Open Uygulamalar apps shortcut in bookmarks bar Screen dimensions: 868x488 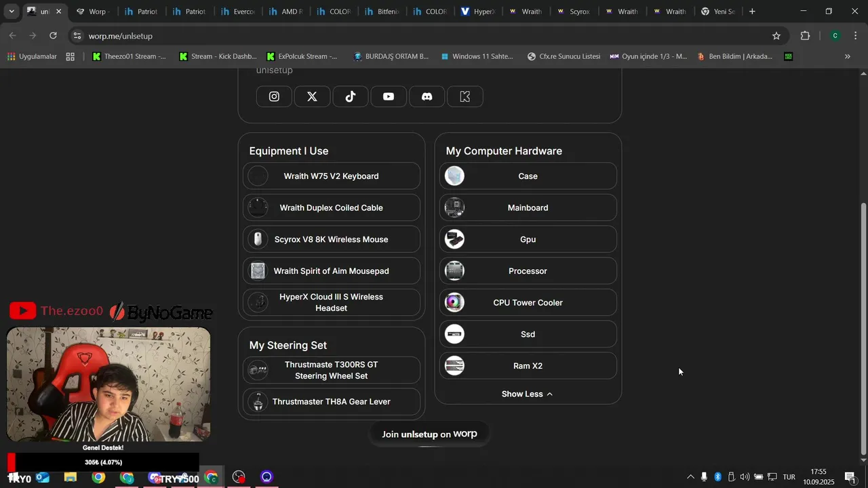(32, 56)
